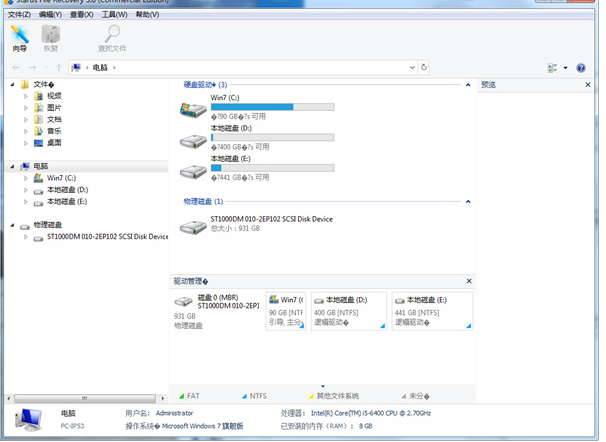Refresh the address bar location

pyautogui.click(x=424, y=67)
